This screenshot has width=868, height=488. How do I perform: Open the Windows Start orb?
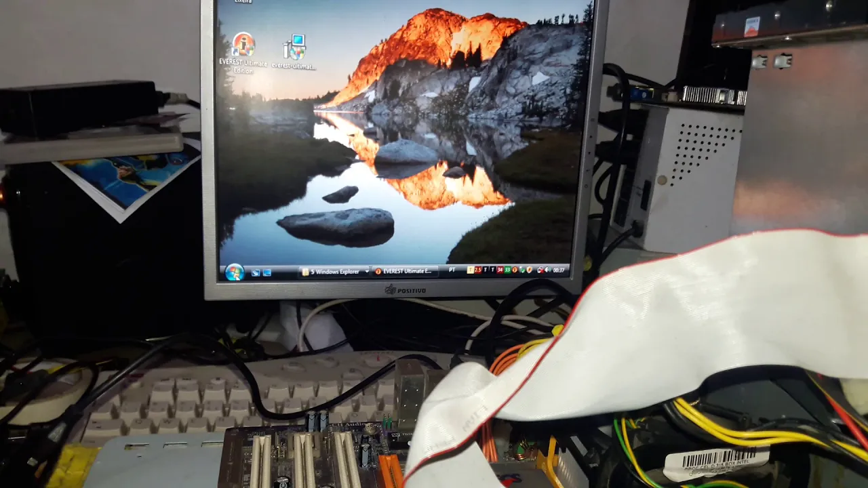(234, 272)
